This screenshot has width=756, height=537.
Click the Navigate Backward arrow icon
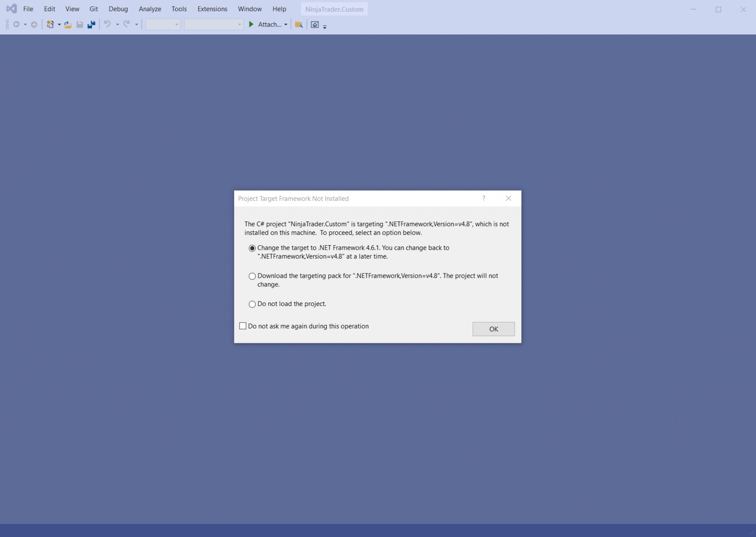(x=17, y=25)
